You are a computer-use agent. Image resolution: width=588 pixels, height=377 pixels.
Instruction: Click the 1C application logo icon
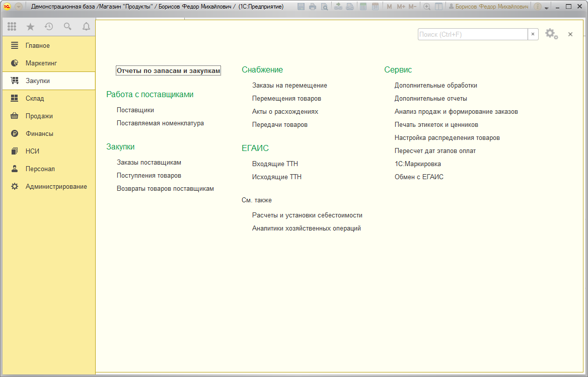[x=7, y=7]
